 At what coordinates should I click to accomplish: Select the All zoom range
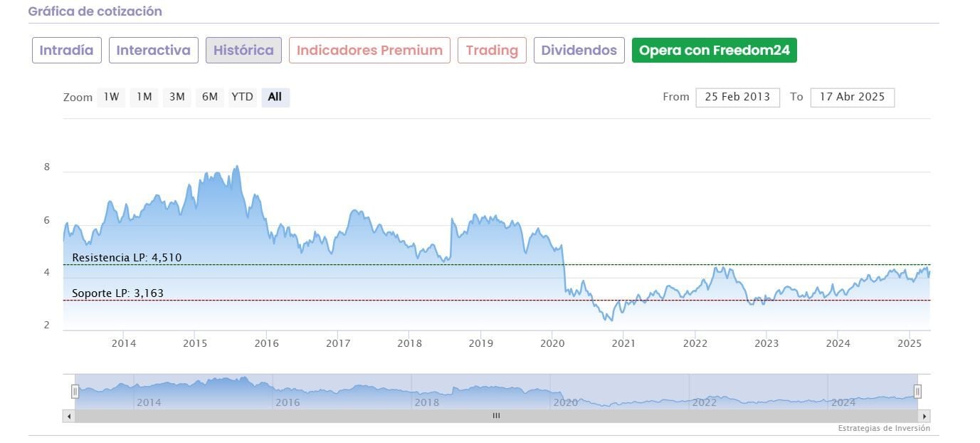coord(275,97)
